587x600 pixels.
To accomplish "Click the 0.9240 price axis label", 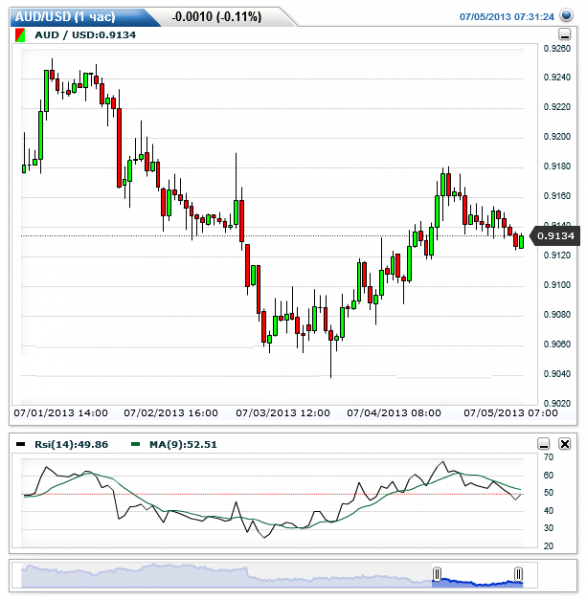I will click(x=557, y=77).
